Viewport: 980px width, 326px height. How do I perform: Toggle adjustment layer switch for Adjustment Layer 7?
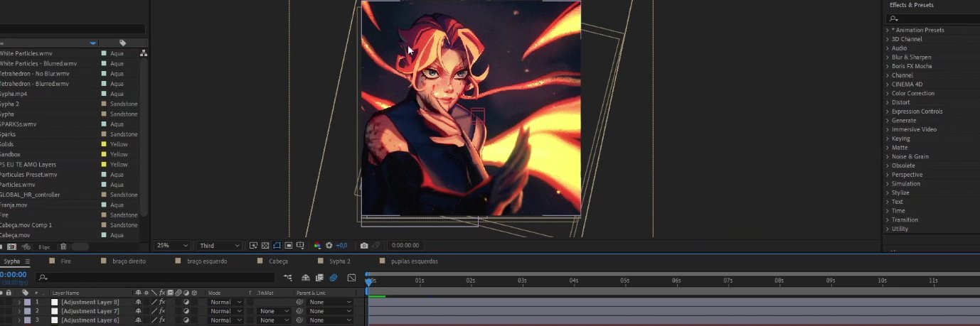point(186,311)
